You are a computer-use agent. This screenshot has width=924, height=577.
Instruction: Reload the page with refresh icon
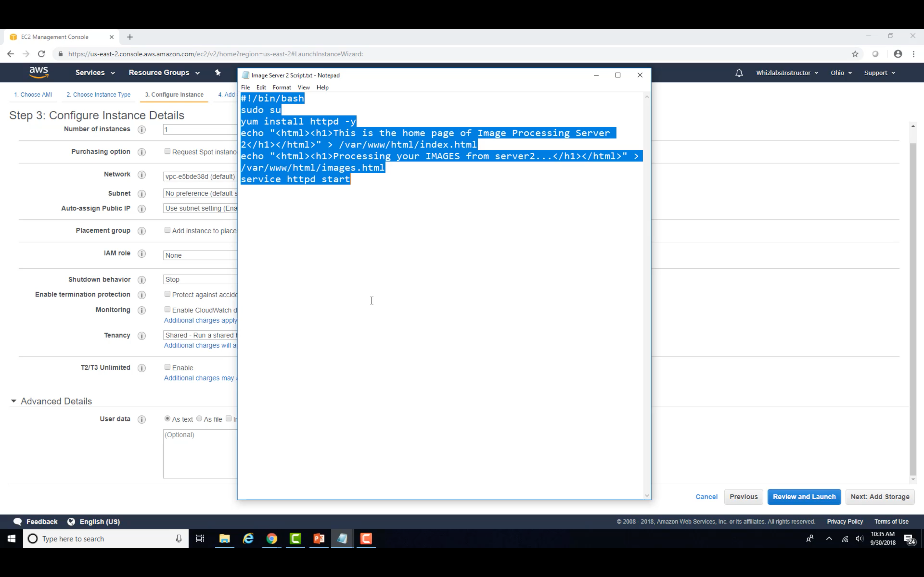[42, 54]
